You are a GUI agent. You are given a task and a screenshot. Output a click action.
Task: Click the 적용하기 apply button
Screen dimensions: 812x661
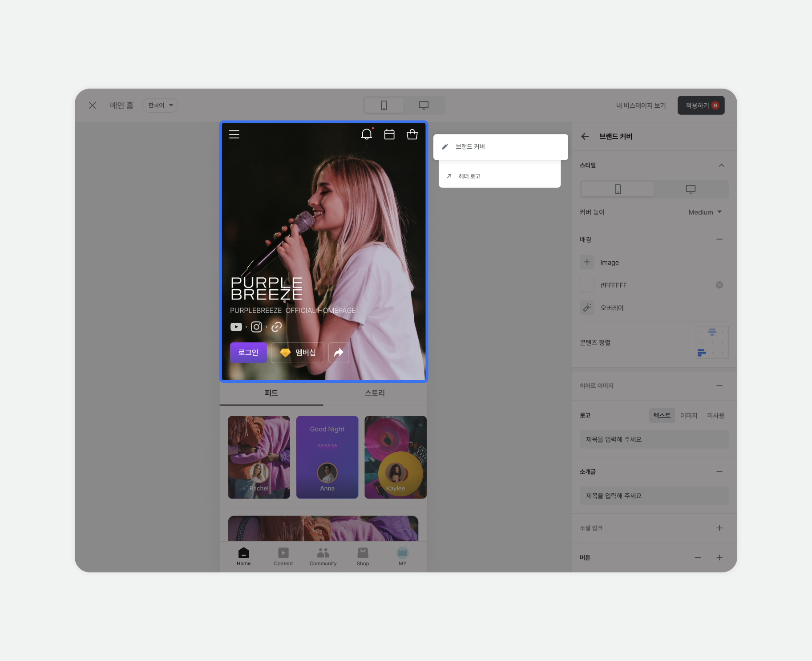coord(701,105)
